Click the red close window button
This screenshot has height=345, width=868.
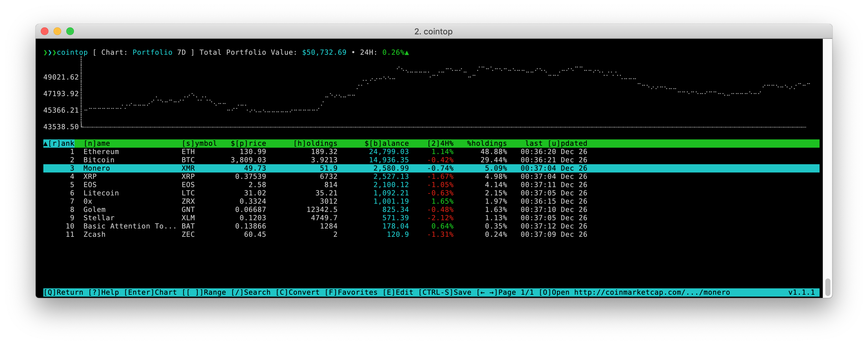(45, 31)
